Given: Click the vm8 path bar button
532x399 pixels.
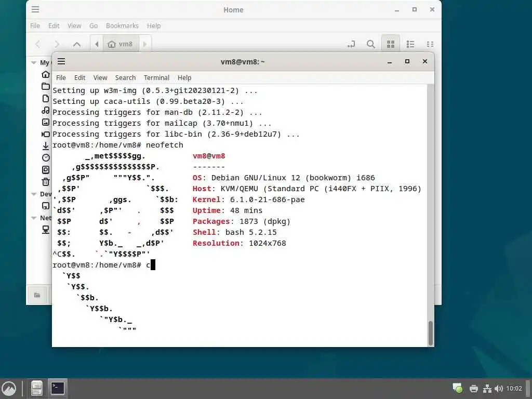Looking at the screenshot, I should (121, 44).
